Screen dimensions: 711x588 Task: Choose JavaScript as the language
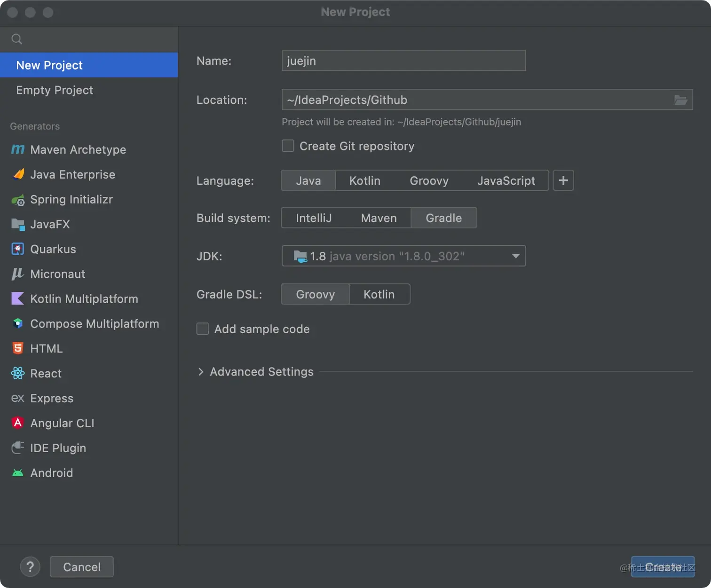(x=506, y=180)
